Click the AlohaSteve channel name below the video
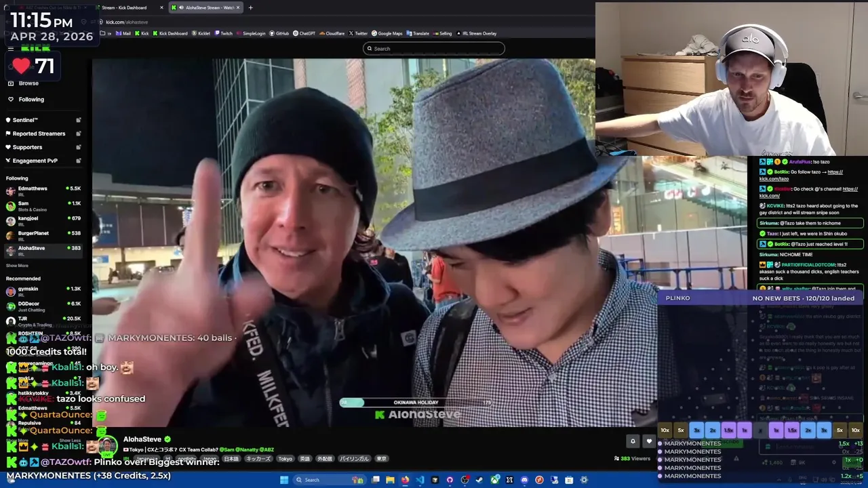868x488 pixels. tap(142, 439)
